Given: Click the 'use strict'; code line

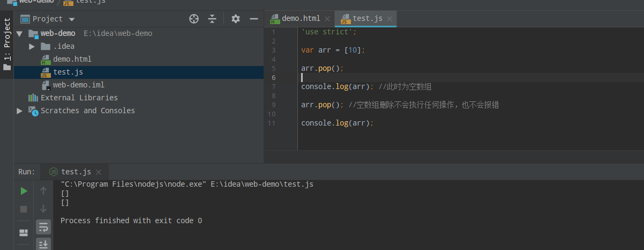Looking at the screenshot, I should pos(328,32).
